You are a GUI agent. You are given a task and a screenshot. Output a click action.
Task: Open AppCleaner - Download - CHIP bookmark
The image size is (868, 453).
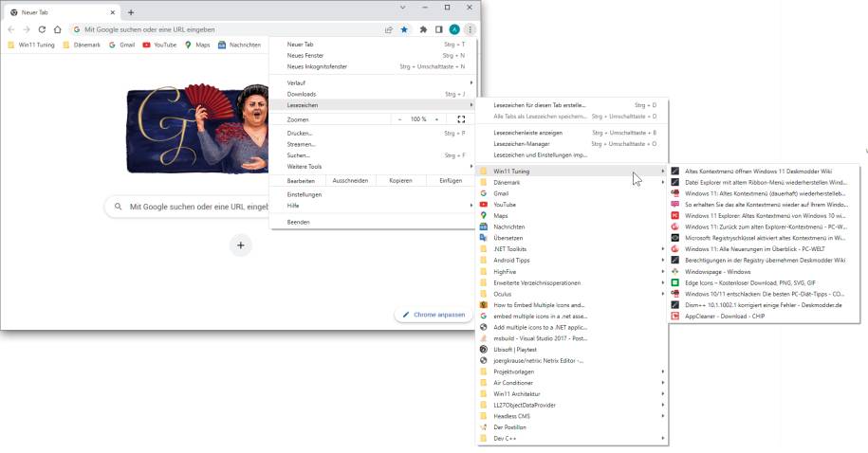coord(764,317)
